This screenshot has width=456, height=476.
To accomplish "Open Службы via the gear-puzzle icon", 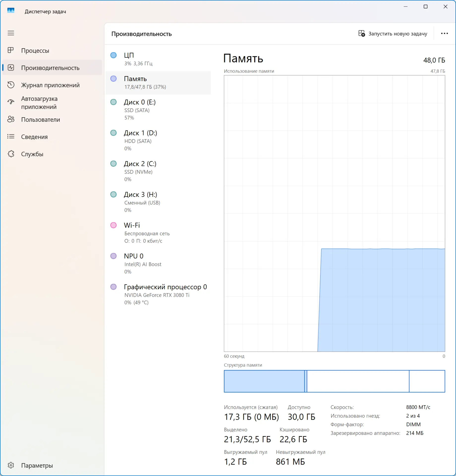I will pos(11,154).
